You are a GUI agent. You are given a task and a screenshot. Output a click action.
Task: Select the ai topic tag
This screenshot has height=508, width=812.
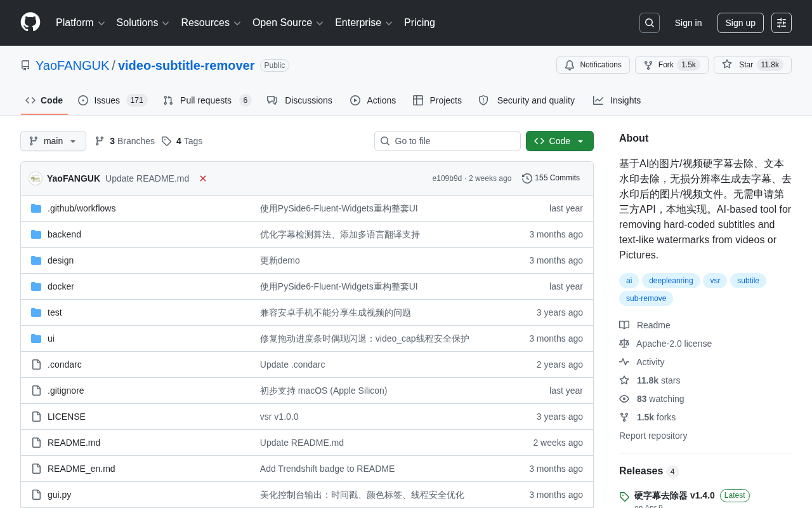point(629,281)
